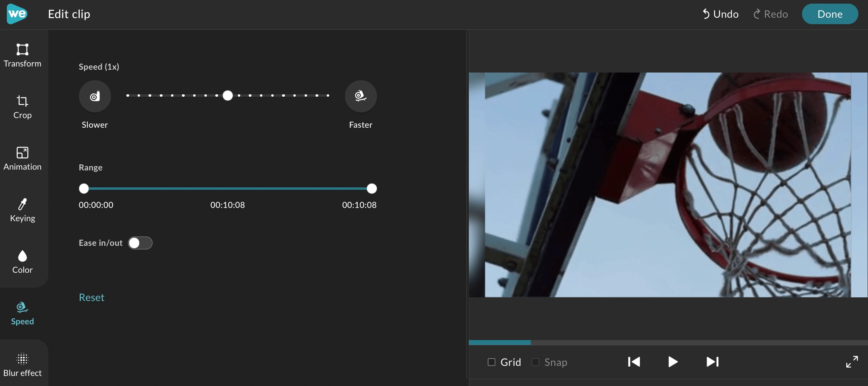This screenshot has height=386, width=868.
Task: Click the Slower snail icon button
Action: pos(95,96)
